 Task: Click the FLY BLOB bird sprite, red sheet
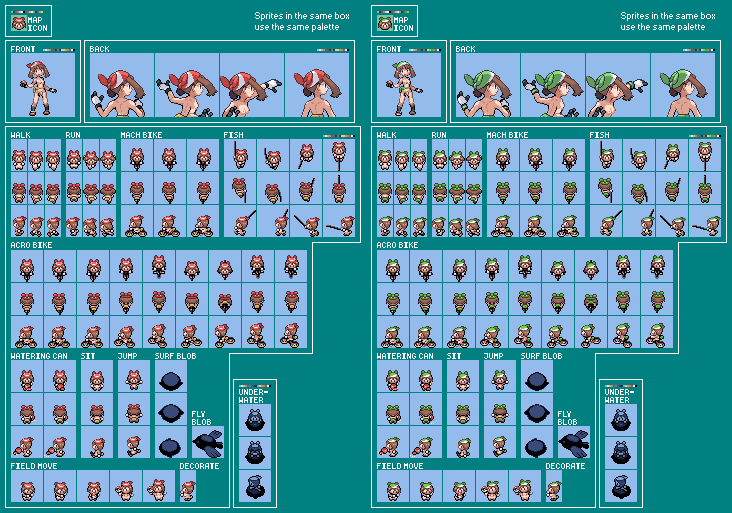coord(208,442)
